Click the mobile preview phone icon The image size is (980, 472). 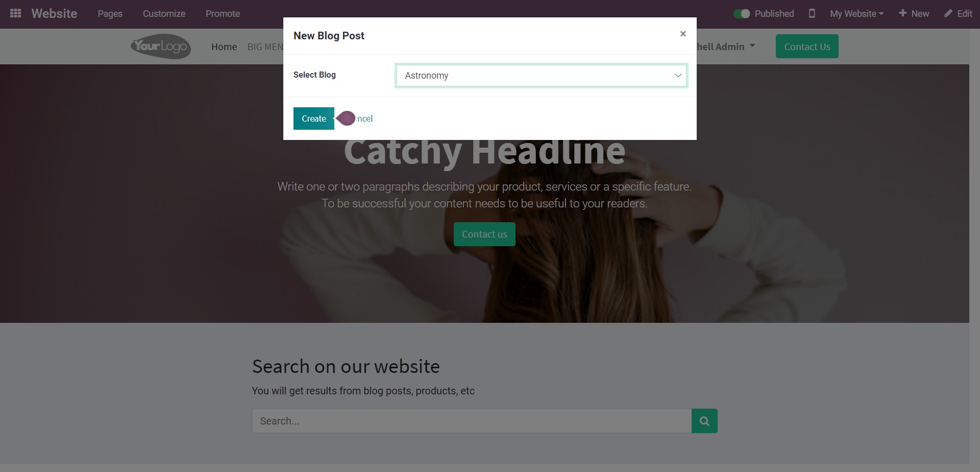click(812, 14)
